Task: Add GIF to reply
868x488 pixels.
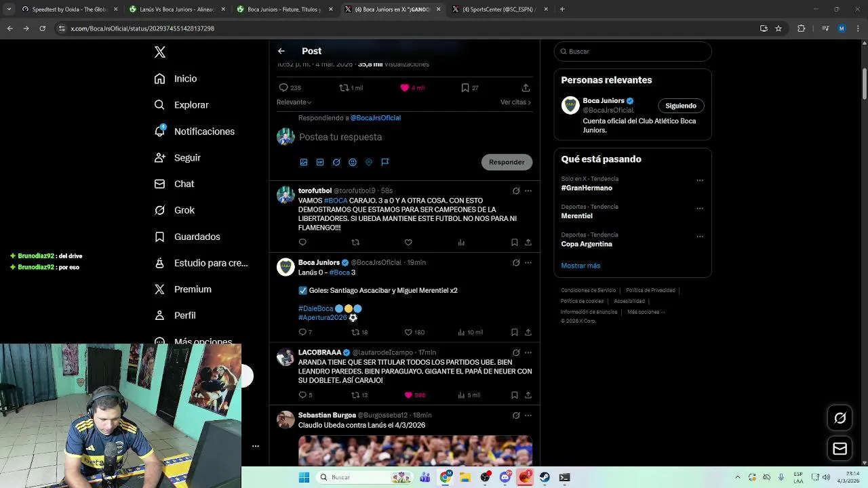Action: (x=320, y=162)
